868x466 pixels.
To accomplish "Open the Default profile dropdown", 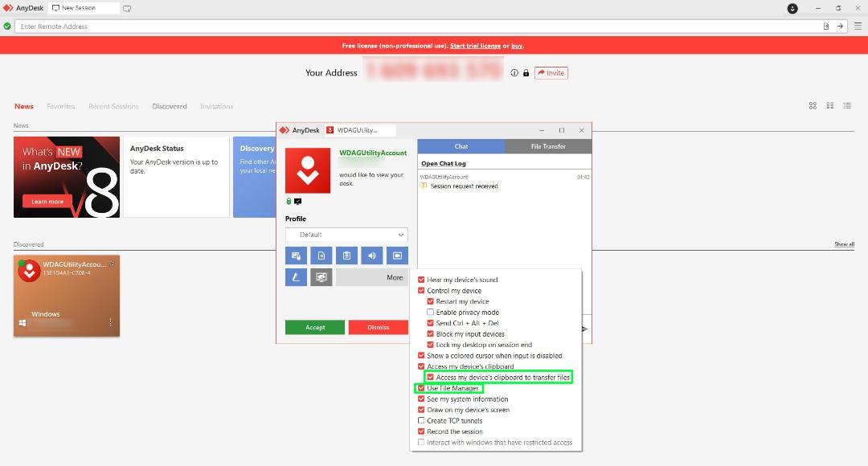I will 346,235.
